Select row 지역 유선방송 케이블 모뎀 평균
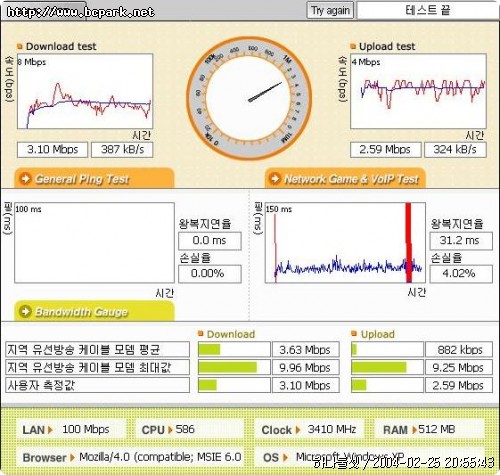 tap(97, 349)
